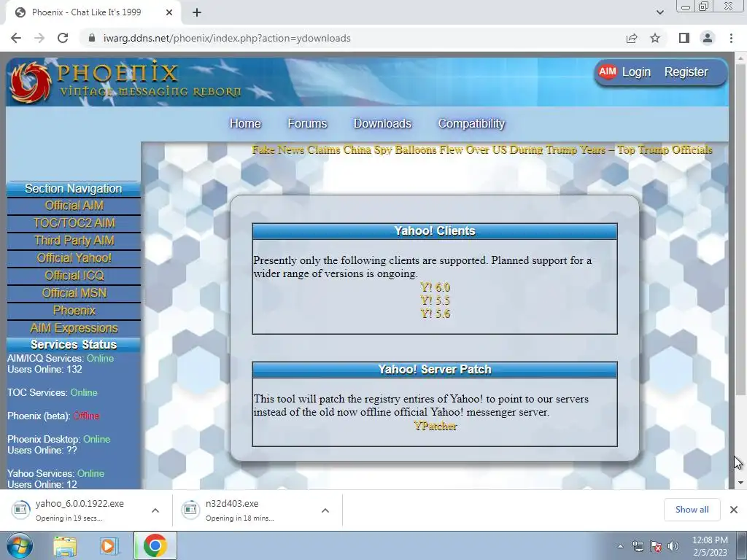Screen dimensions: 747x560
Task: Open the Compatibility menu item
Action: 471,123
